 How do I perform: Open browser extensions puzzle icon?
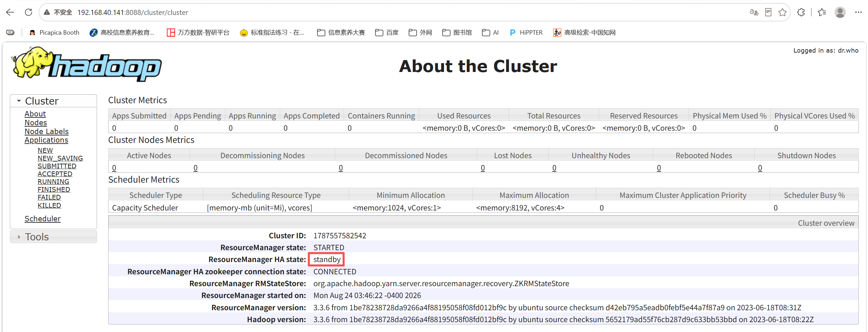pyautogui.click(x=801, y=13)
